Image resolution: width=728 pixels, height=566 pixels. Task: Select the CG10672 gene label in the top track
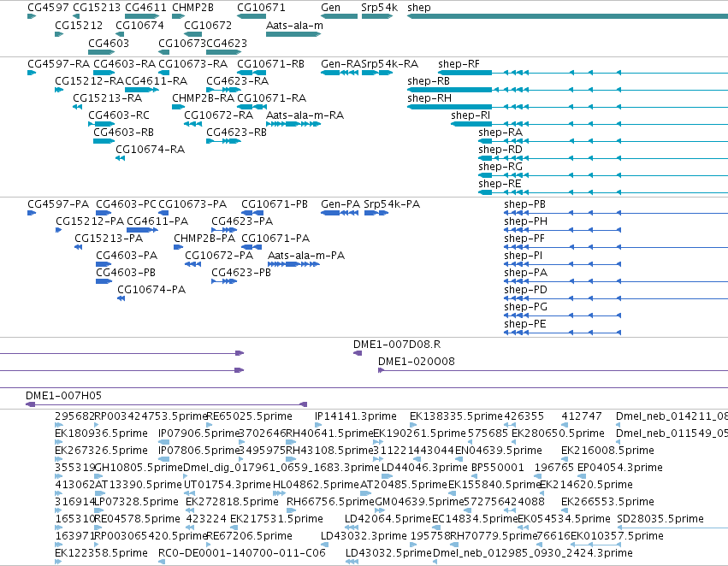point(208,26)
